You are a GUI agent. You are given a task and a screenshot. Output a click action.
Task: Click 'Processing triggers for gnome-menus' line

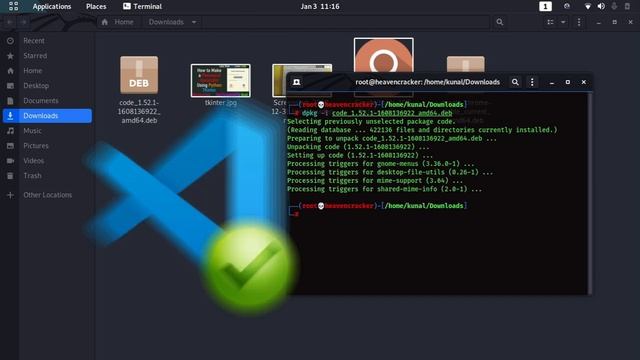click(380, 164)
